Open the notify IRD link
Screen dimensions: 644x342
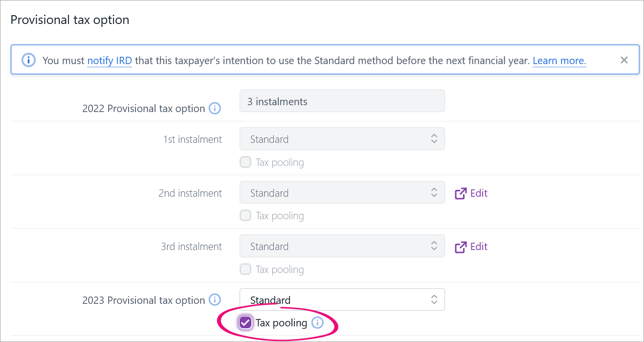point(110,61)
